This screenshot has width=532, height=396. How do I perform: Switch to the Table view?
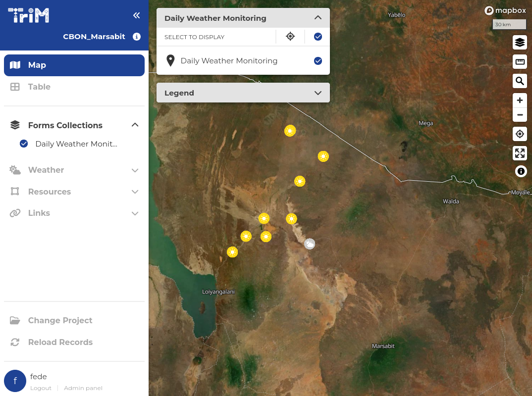point(39,87)
